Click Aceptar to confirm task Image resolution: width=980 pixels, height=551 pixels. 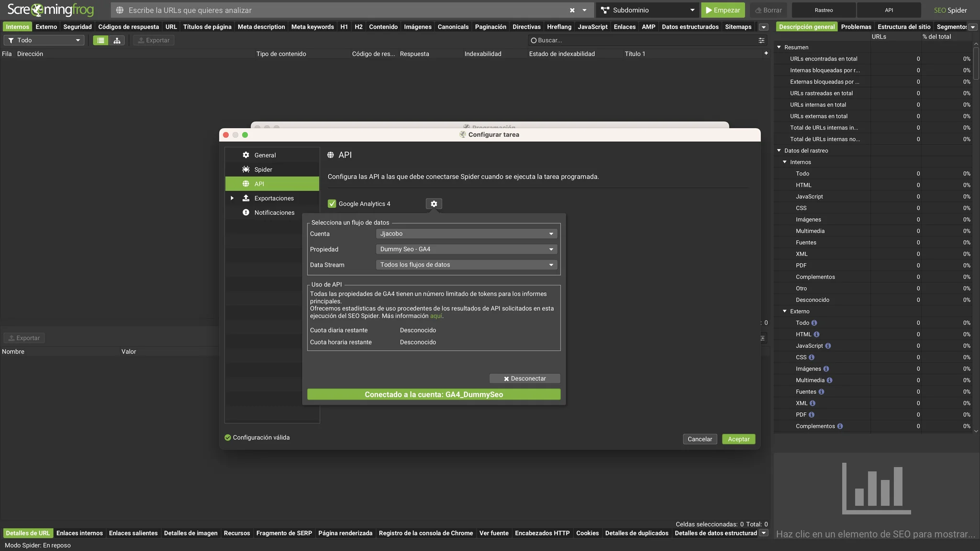pyautogui.click(x=738, y=439)
